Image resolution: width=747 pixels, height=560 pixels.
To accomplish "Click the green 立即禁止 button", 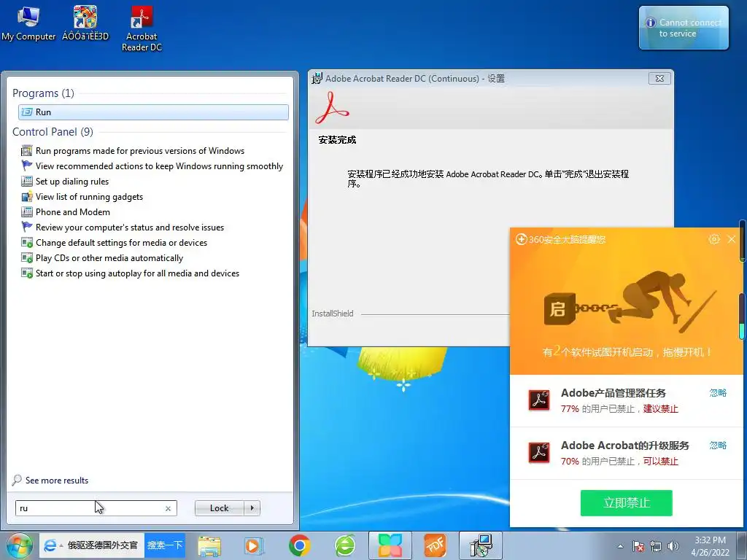I will (626, 503).
